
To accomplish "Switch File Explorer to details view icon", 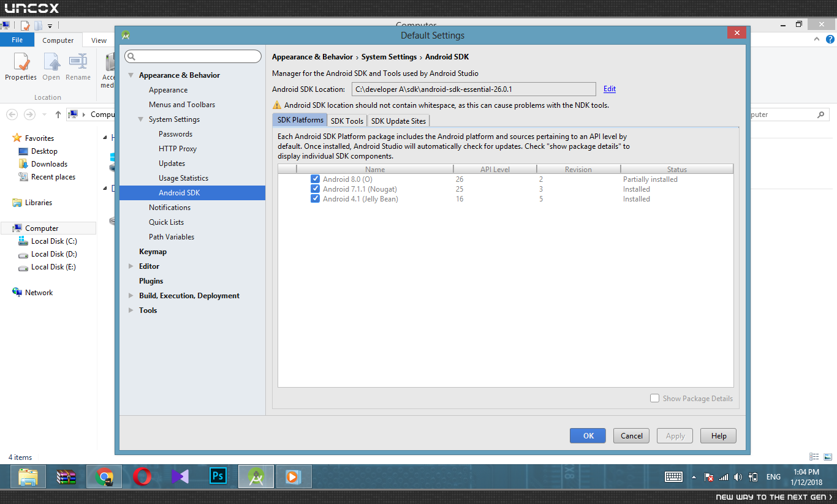I will coord(814,457).
